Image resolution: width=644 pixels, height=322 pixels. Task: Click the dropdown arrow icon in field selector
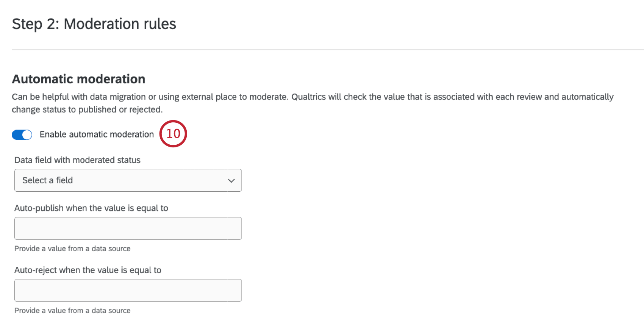[x=231, y=181]
